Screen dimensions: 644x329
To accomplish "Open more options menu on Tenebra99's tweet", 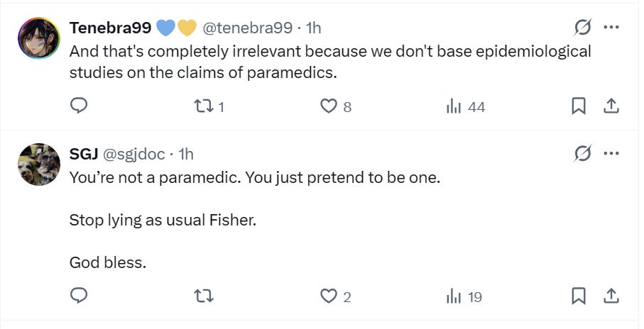I will tap(611, 28).
